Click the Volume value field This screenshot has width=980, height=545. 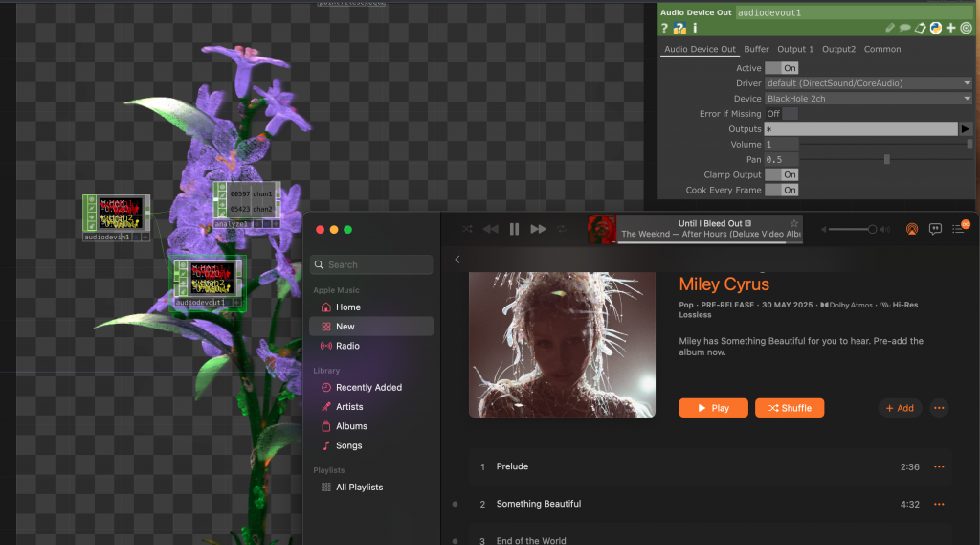[x=781, y=145]
